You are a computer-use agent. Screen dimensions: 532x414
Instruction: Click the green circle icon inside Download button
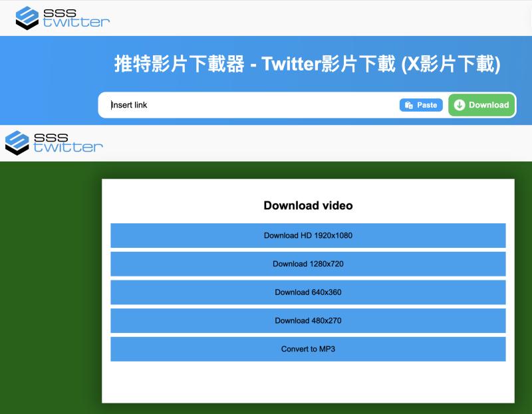[x=460, y=105]
